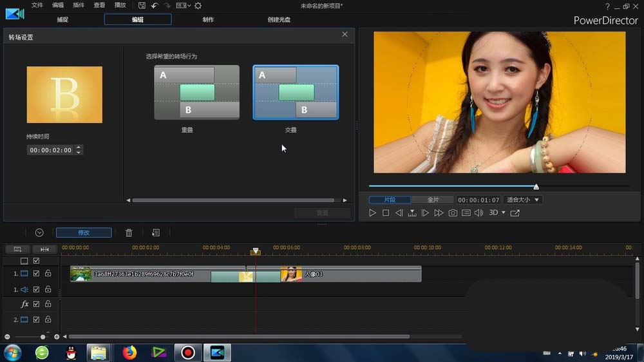Open the 文件 menu
This screenshot has height=362, width=644.
37,5
